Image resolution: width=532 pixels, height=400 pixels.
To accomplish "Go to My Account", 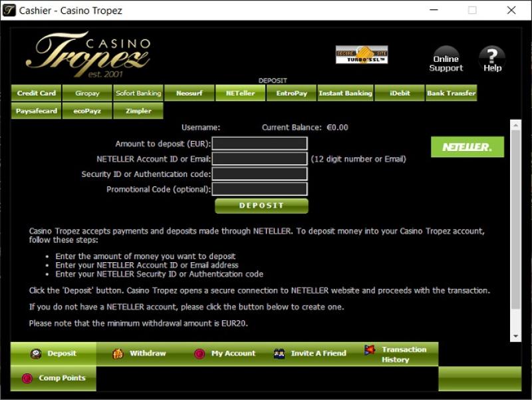I will [225, 353].
